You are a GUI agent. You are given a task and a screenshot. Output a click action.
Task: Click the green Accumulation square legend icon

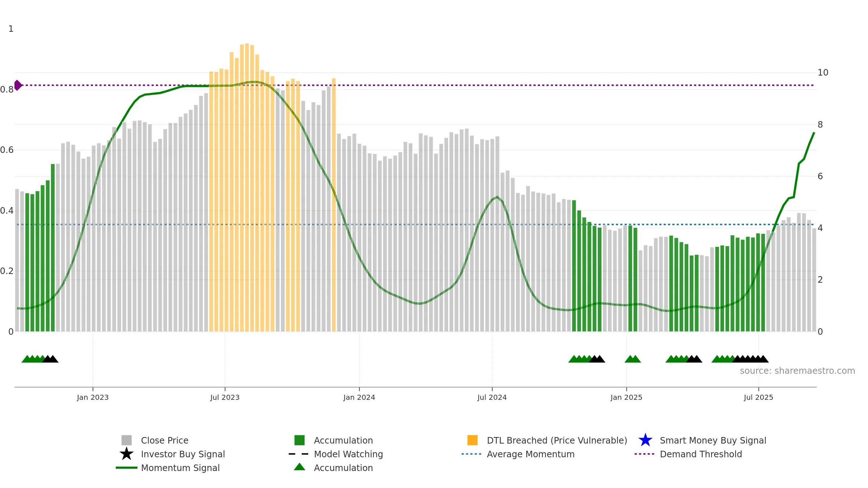[299, 440]
